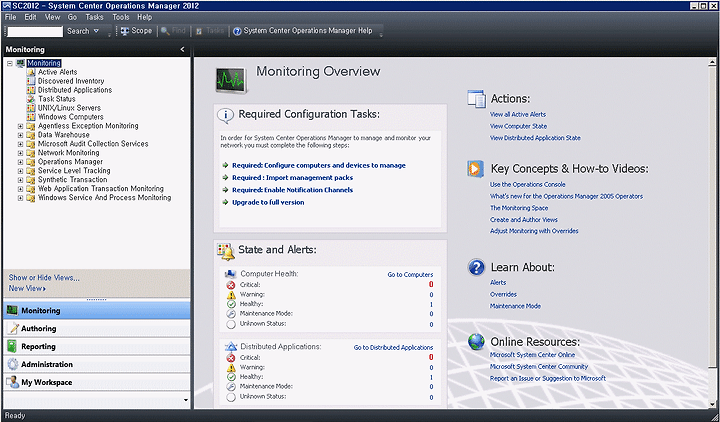Viewport: 720px width, 422px height.
Task: Click the State and Alerts bell icon
Action: (x=225, y=251)
